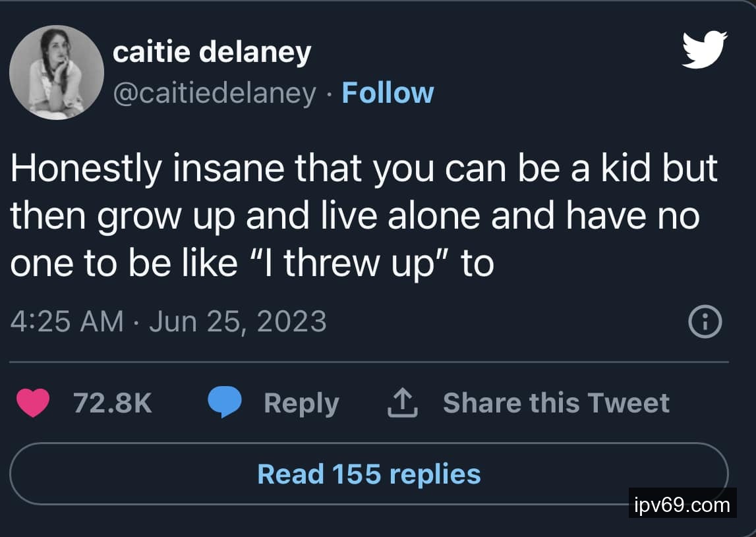This screenshot has width=756, height=537.
Task: Click the blue reply speech bubble icon
Action: click(x=225, y=403)
